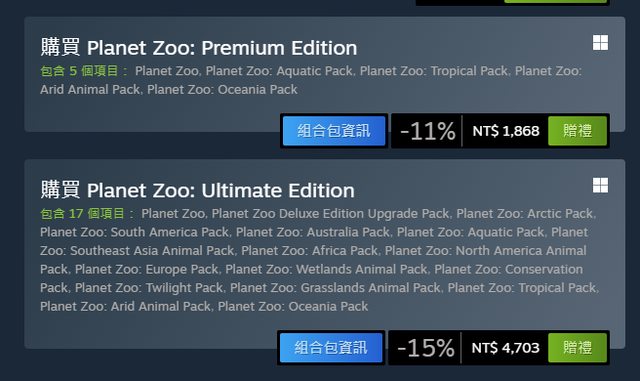Select the NT$ 4,703 price label
Viewport: 640px width, 381px height.
tap(505, 348)
